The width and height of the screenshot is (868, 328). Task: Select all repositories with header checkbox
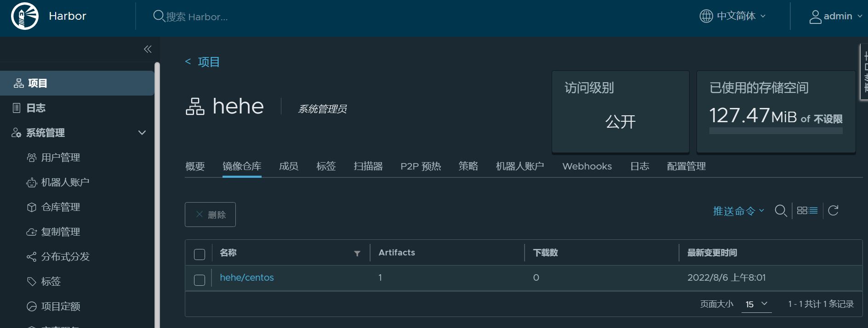point(200,254)
